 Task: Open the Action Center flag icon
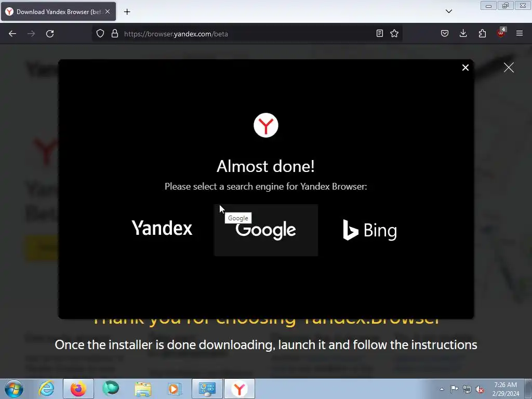pyautogui.click(x=454, y=389)
